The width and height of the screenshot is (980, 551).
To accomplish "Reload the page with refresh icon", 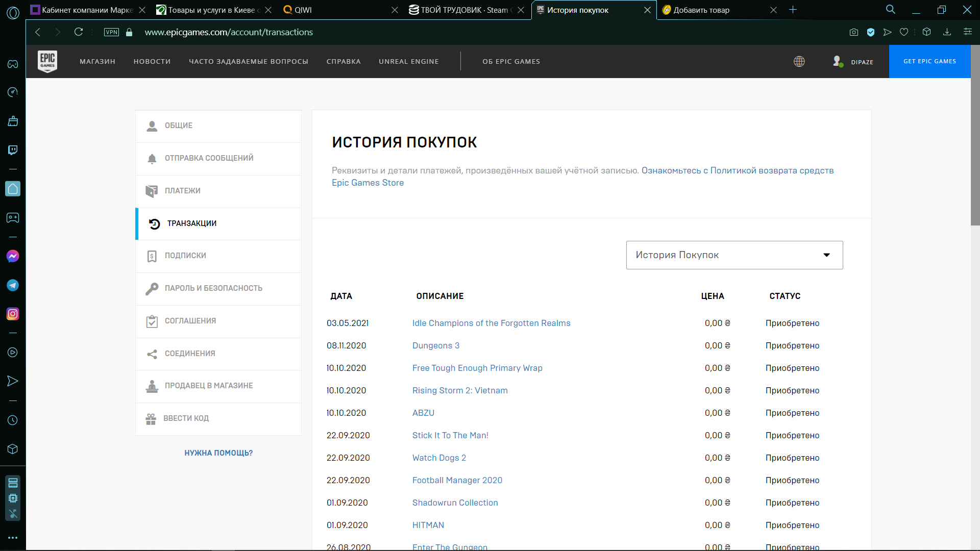I will (79, 32).
